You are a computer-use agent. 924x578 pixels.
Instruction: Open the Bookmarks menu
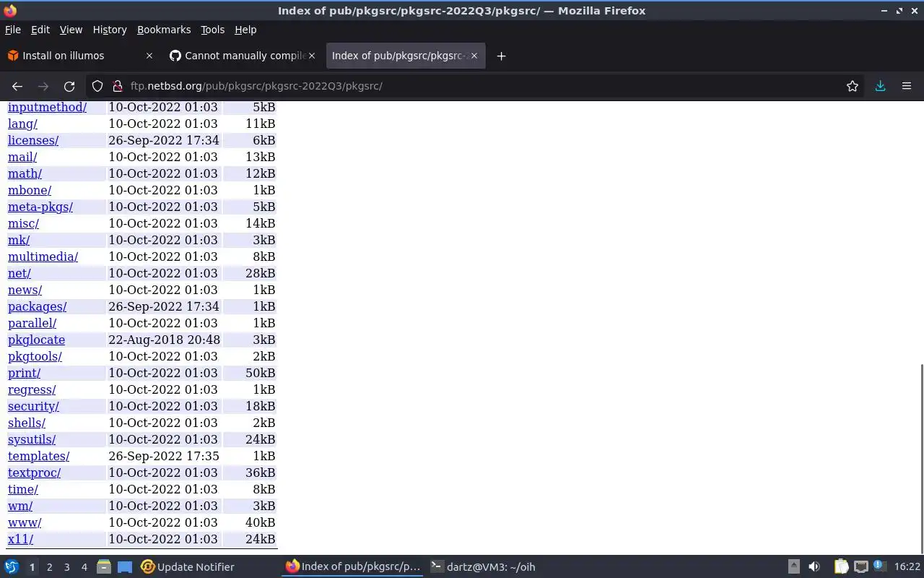(x=164, y=30)
